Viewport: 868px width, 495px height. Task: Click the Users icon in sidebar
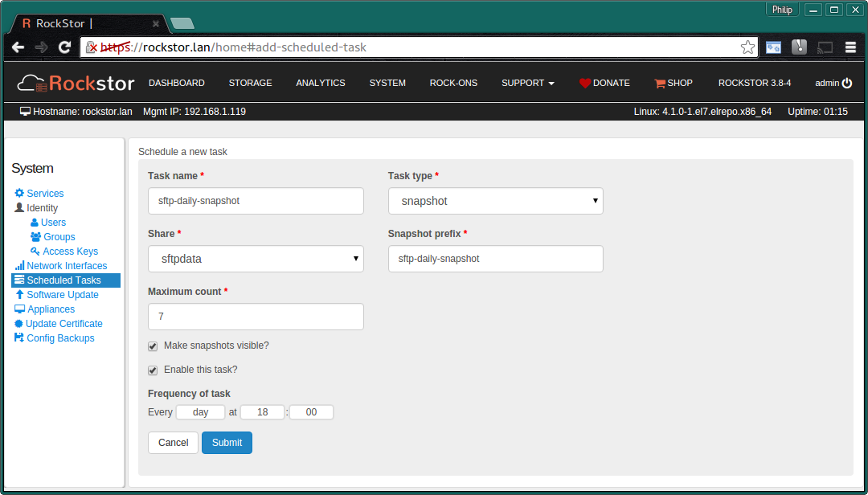35,222
